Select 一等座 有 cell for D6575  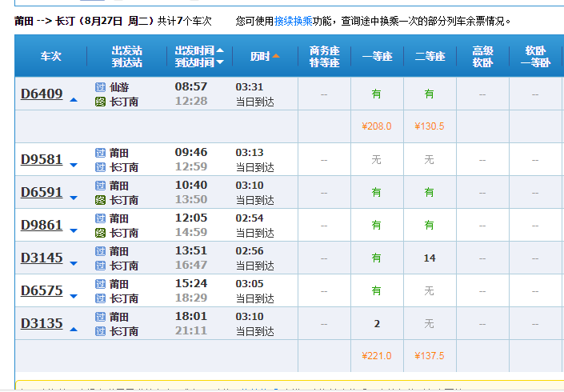(376, 290)
